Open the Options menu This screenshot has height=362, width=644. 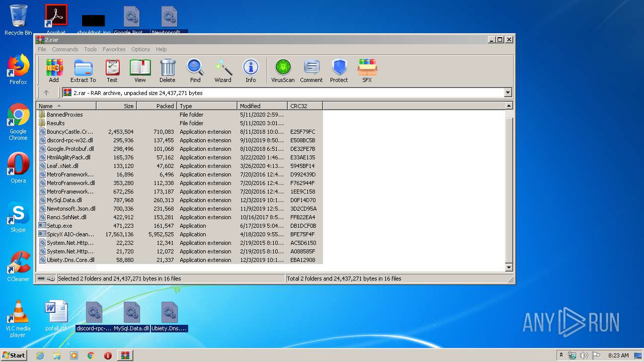click(141, 49)
